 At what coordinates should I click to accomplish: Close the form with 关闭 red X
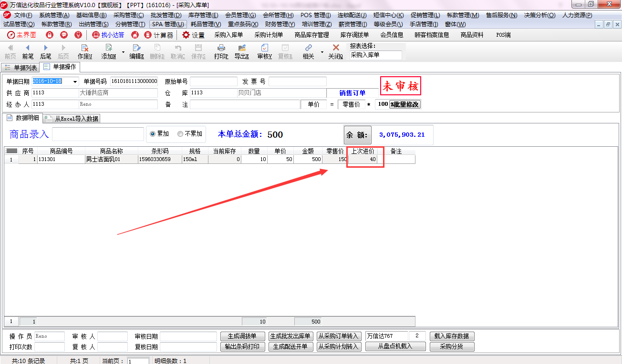(x=336, y=51)
